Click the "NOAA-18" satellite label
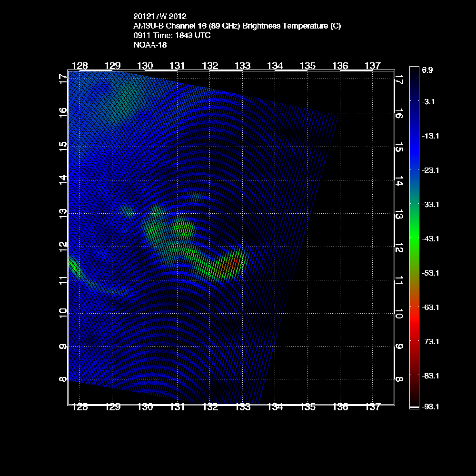 (x=150, y=45)
